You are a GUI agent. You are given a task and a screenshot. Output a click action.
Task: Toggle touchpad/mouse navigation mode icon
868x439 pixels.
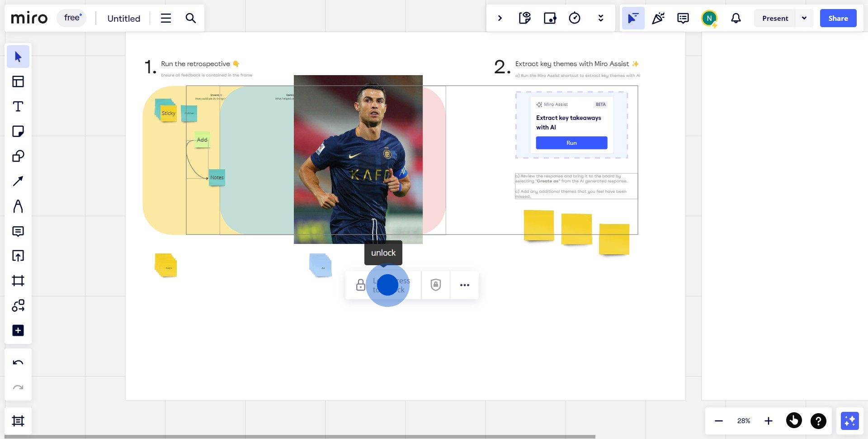(x=794, y=420)
